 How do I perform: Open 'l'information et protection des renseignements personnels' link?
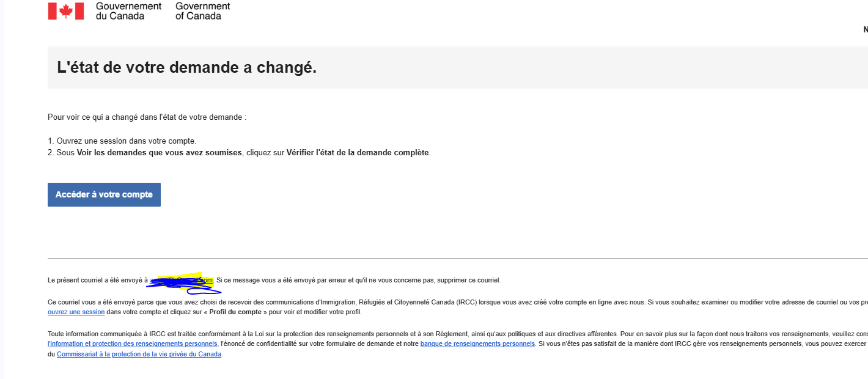(x=132, y=344)
